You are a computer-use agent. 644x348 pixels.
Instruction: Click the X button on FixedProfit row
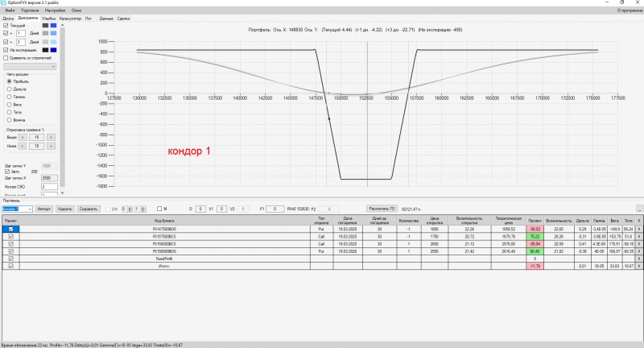pyautogui.click(x=638, y=259)
